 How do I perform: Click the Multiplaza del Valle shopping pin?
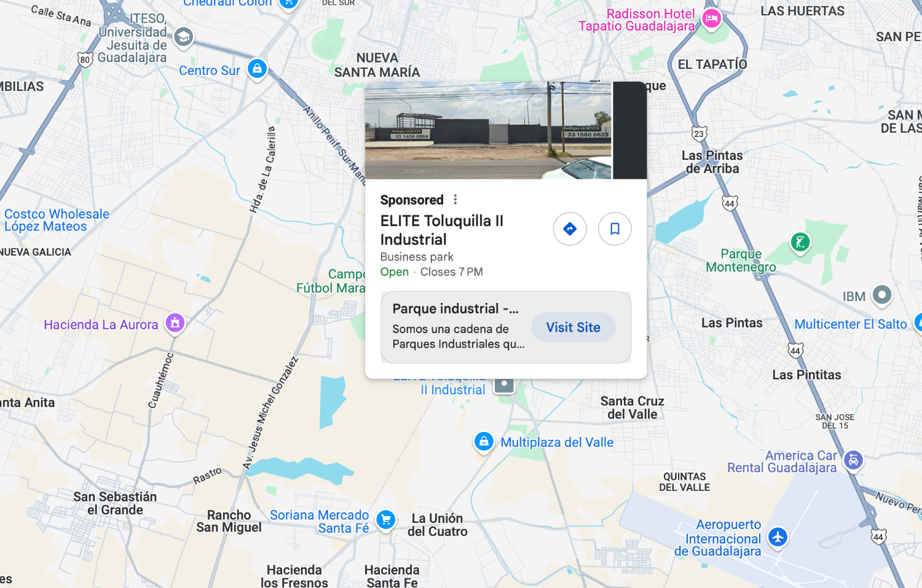[x=484, y=442]
